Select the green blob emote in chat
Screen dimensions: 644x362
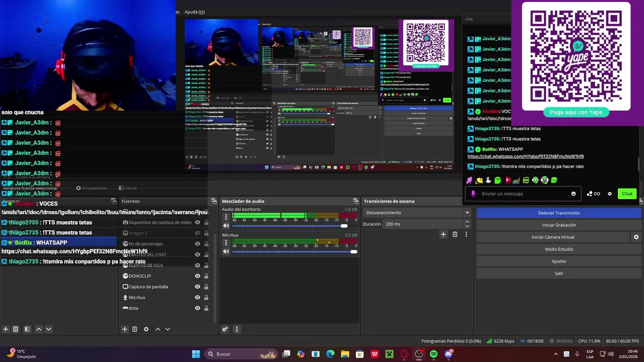(498, 180)
